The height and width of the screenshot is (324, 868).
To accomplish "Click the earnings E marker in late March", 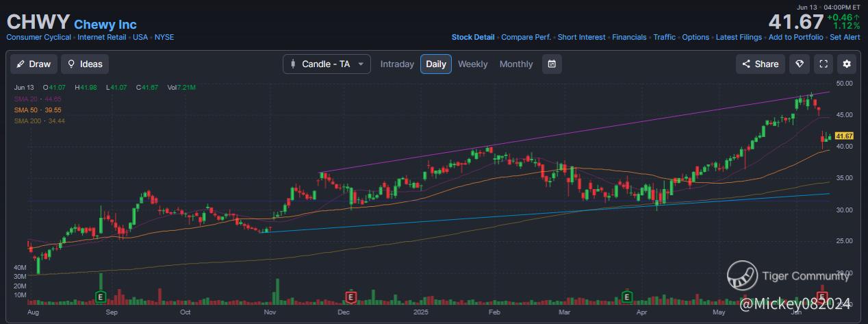I will pos(626,297).
